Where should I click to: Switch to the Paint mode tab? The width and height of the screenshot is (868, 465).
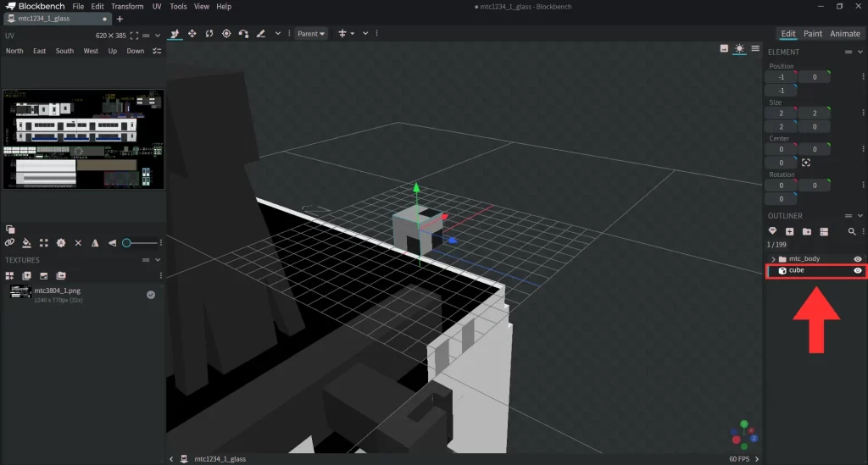pos(812,34)
